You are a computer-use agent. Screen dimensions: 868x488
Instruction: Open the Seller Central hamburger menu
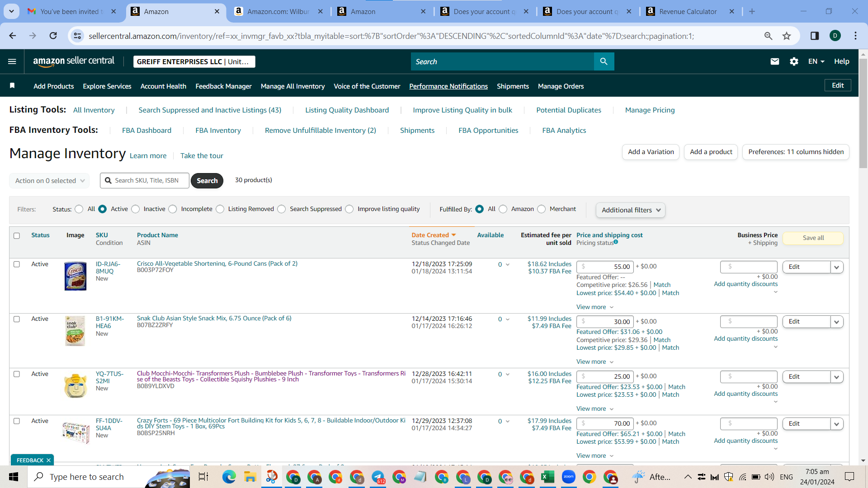(12, 61)
